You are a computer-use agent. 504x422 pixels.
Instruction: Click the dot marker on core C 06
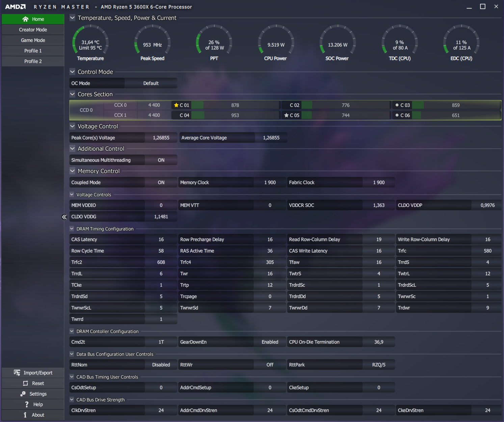click(397, 115)
